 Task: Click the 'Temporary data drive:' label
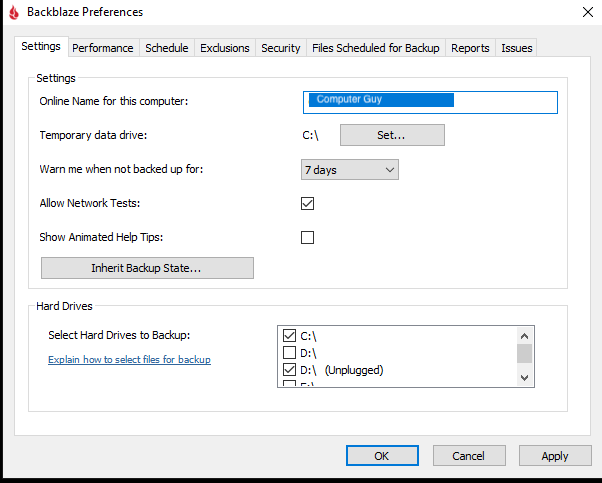pyautogui.click(x=93, y=135)
